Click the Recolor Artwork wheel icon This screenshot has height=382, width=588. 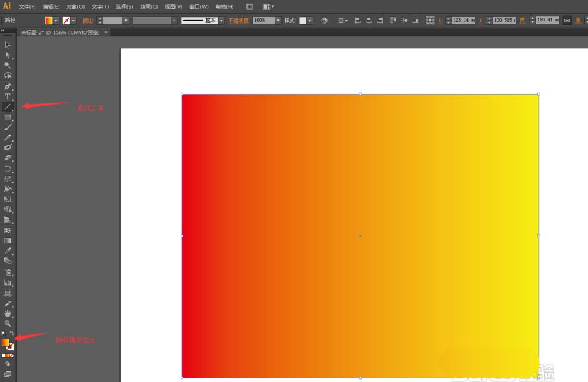[x=324, y=21]
